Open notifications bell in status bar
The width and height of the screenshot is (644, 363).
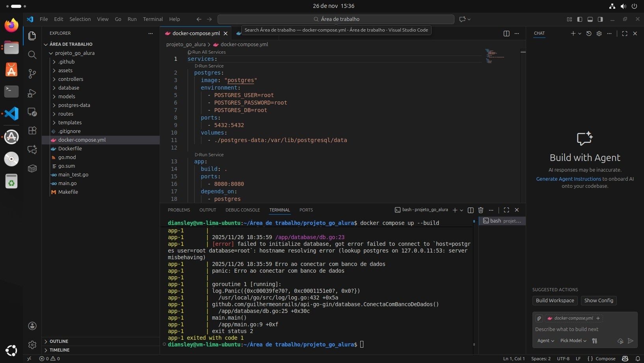pyautogui.click(x=638, y=359)
